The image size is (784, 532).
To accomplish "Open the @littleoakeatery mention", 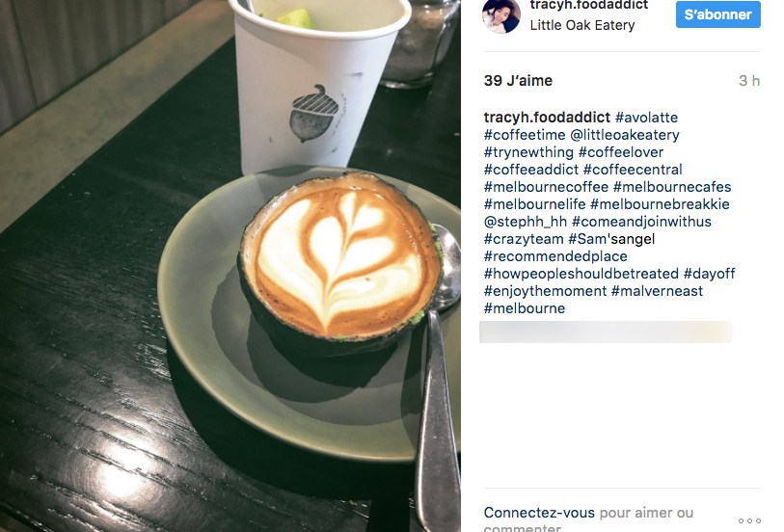I will 625,135.
